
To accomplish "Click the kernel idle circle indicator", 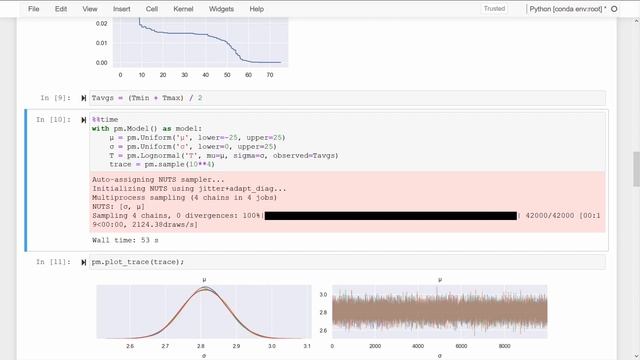I will [614, 9].
